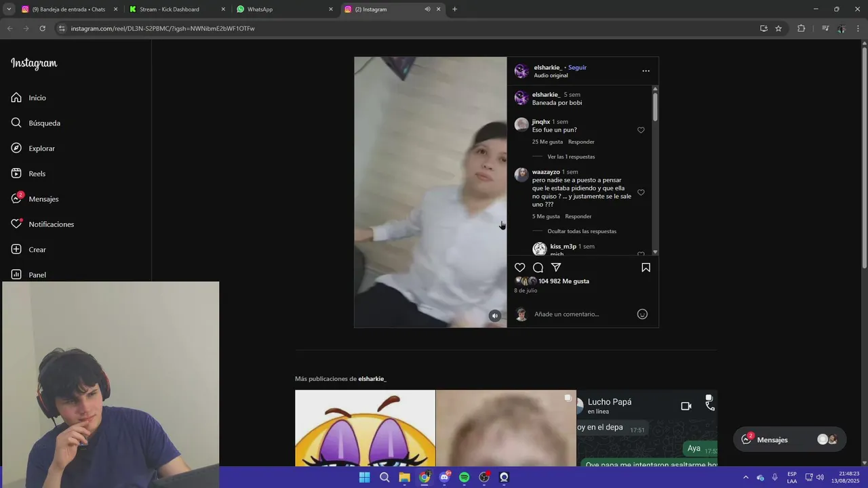
Task: Go back in the browser
Action: pyautogui.click(x=9, y=28)
